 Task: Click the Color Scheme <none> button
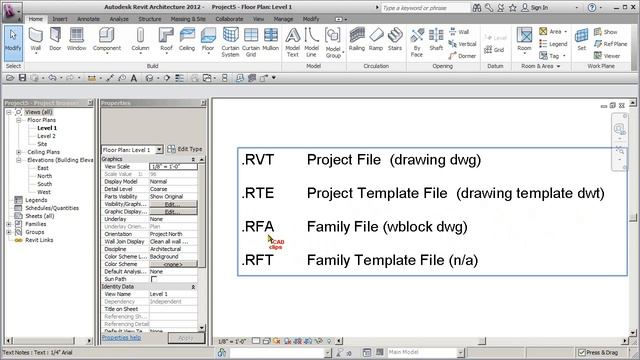coord(173,264)
